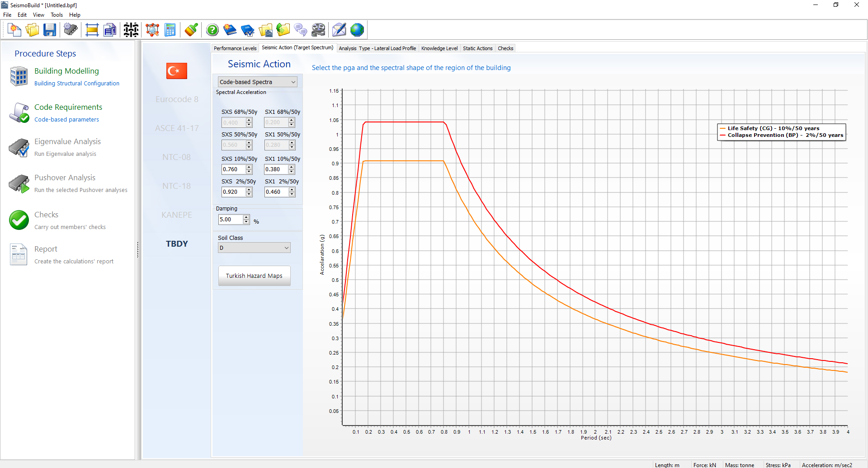Increase SXS 10%/50y spinner value
Image resolution: width=868 pixels, height=468 pixels.
(249, 167)
